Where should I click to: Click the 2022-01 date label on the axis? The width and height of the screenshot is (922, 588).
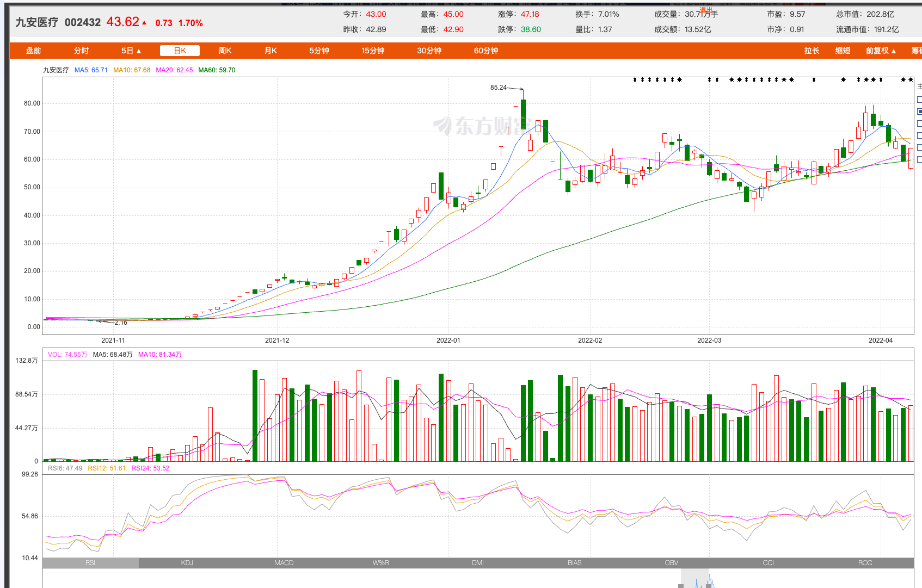[x=448, y=341]
